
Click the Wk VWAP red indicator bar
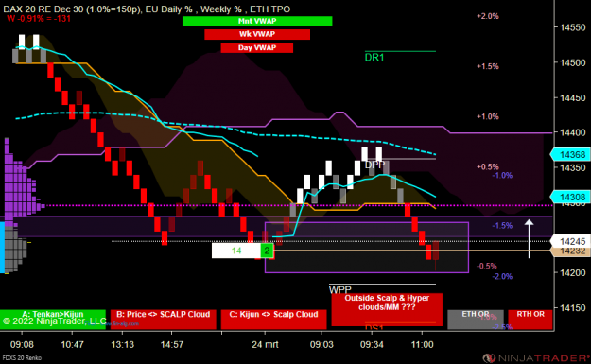click(257, 34)
